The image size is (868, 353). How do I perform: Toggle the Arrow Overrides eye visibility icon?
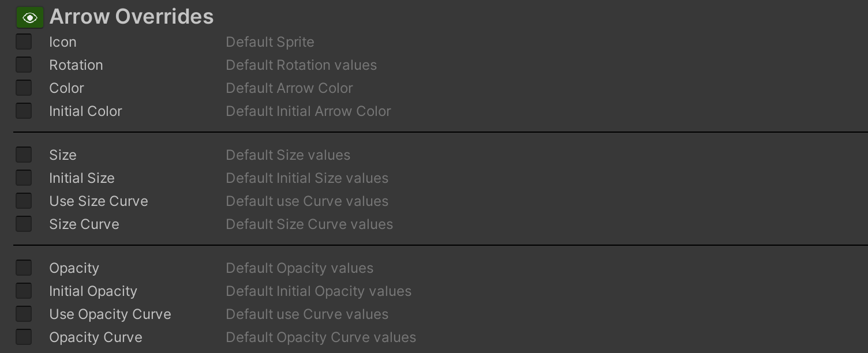[x=30, y=18]
